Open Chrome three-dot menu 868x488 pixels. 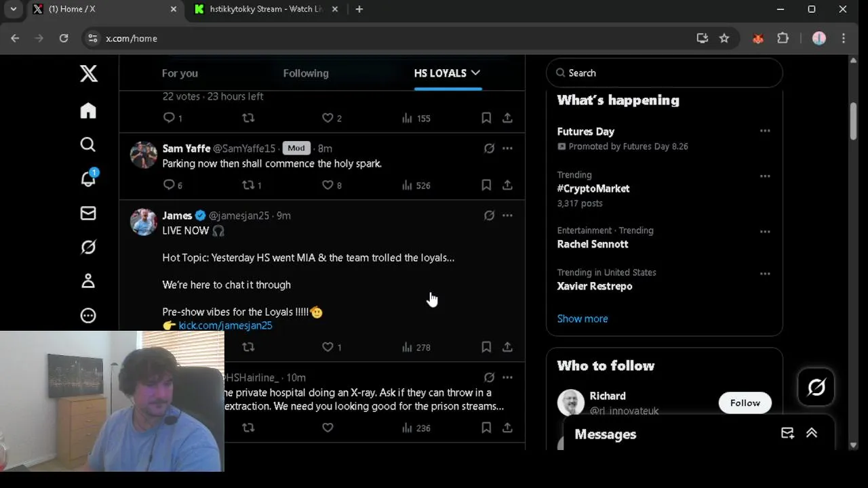[x=844, y=39]
